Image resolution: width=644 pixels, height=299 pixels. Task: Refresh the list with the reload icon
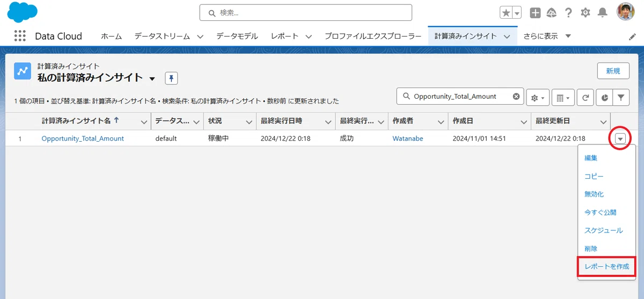[x=586, y=98]
